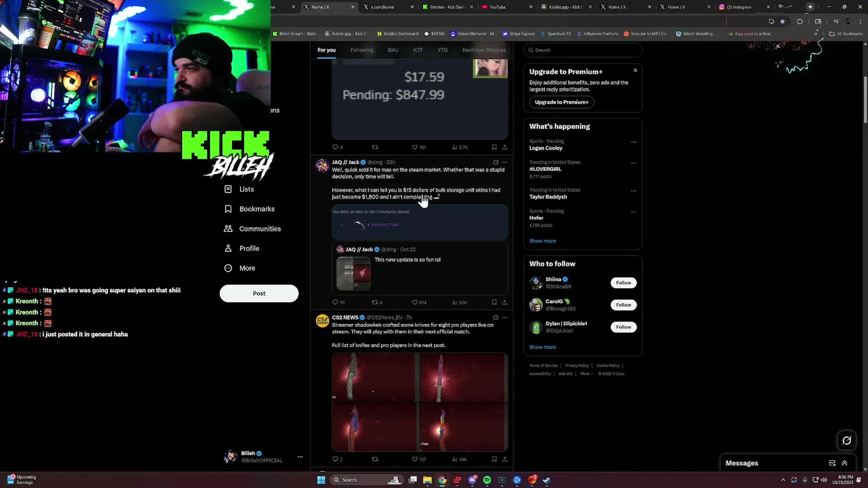Follow Dylan | Dilpickle1

point(623,327)
